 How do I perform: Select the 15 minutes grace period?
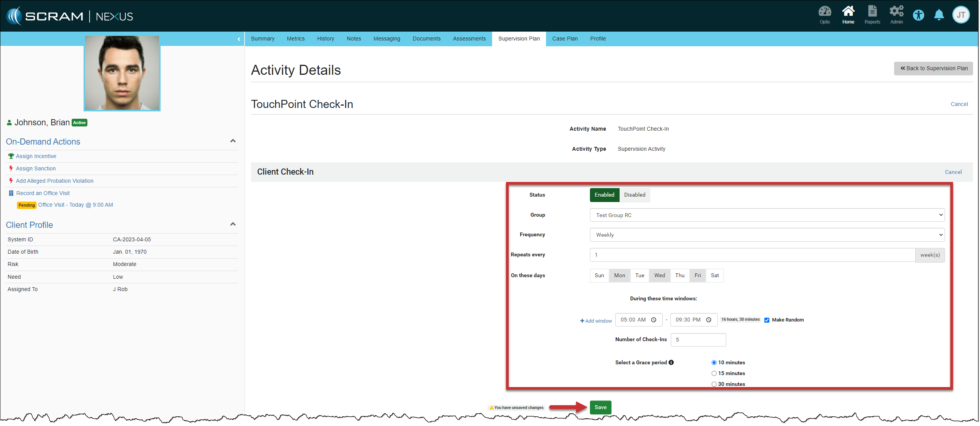click(x=714, y=374)
